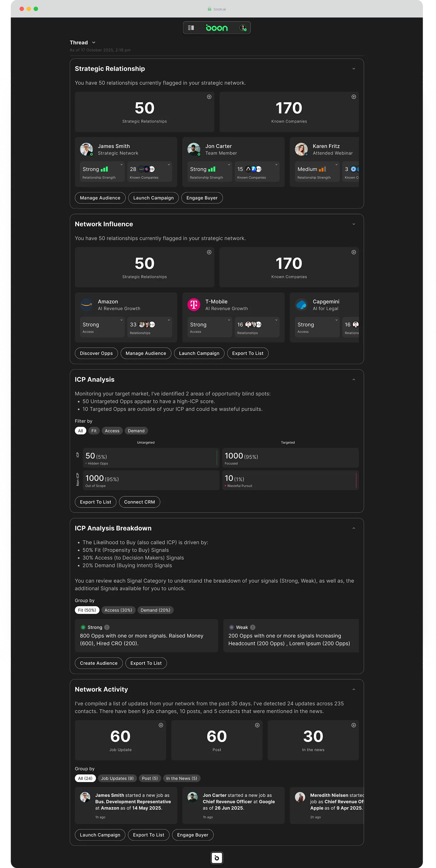
Task: Select All (24) group in Network Activity
Action: click(x=85, y=778)
